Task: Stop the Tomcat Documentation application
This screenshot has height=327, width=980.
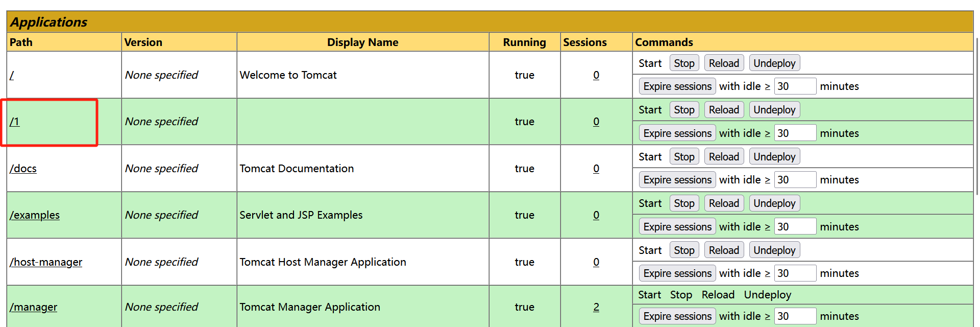Action: [x=684, y=157]
